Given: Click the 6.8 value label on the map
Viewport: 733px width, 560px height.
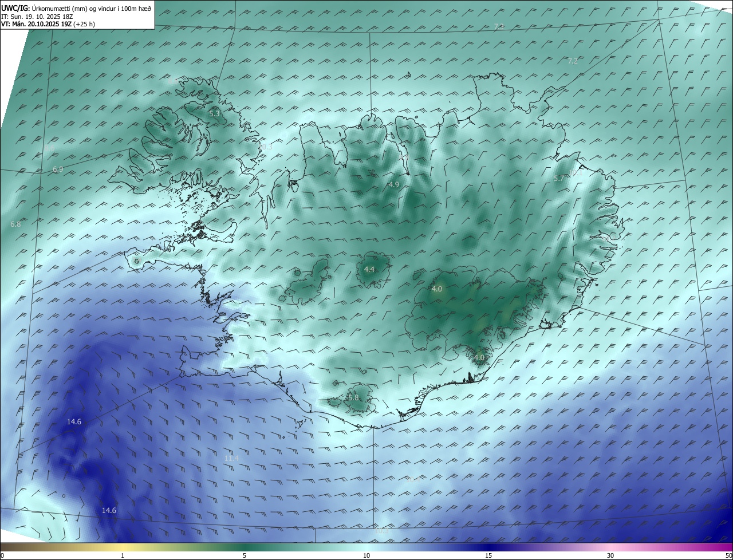Looking at the screenshot, I should [x=15, y=224].
